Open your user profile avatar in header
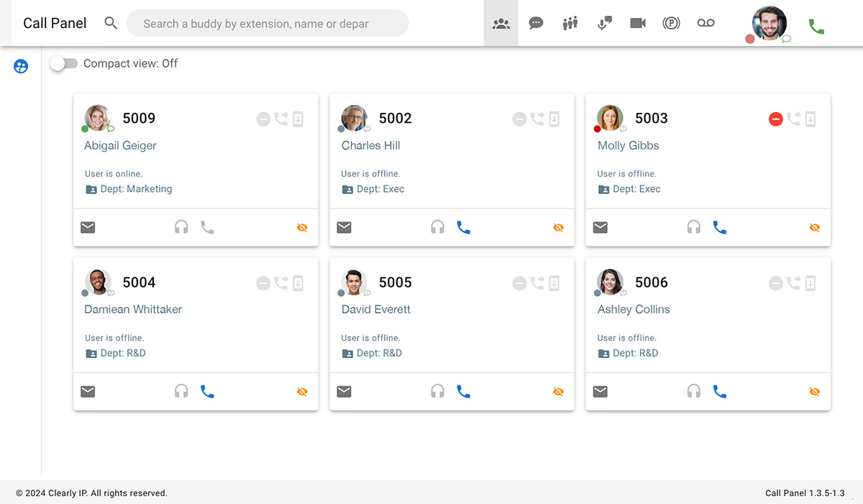The height and width of the screenshot is (504, 863). 768,23
